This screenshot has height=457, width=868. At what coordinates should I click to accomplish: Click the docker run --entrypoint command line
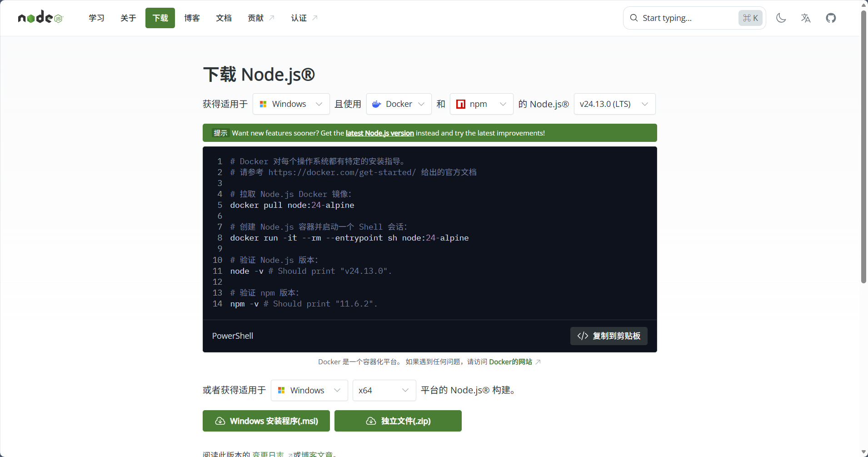click(349, 238)
